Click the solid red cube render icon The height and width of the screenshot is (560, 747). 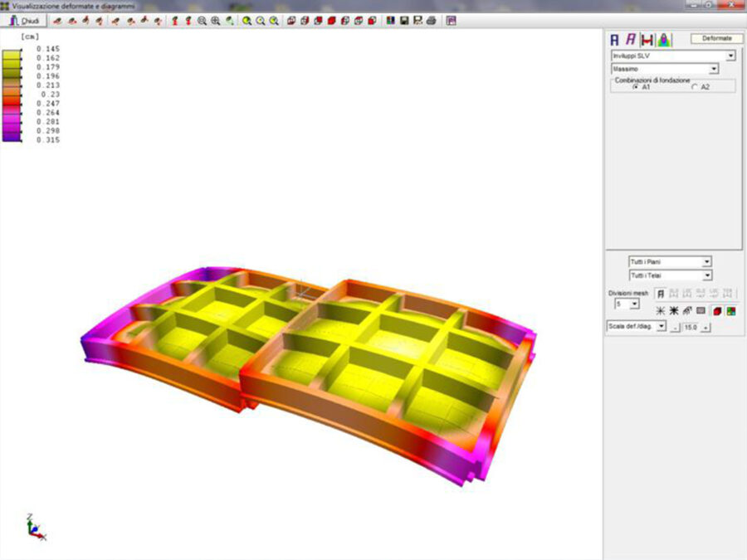[x=717, y=310]
